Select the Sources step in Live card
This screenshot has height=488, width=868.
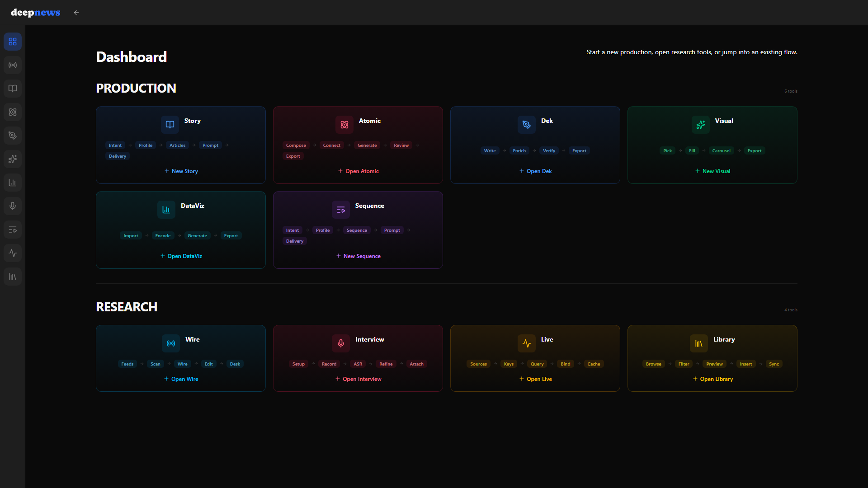[x=478, y=364]
